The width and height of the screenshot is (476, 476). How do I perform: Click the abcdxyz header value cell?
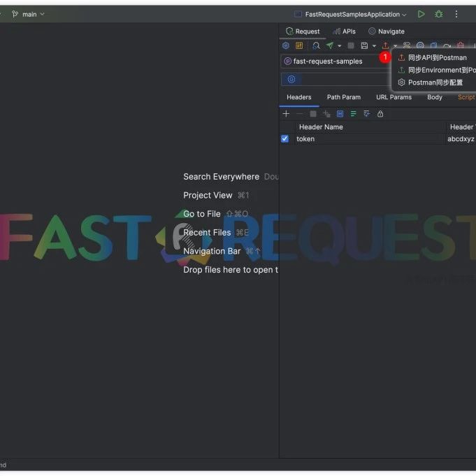(461, 139)
